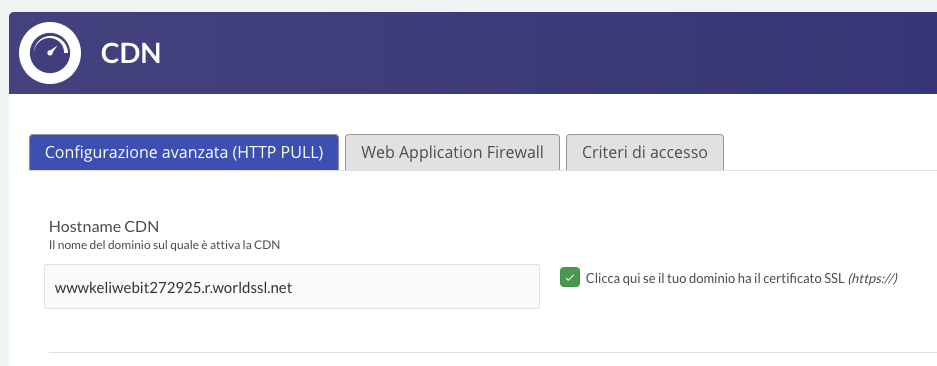Click the horizontal divider line below the hostname field
Viewport: 937px width, 366px height.
493,352
